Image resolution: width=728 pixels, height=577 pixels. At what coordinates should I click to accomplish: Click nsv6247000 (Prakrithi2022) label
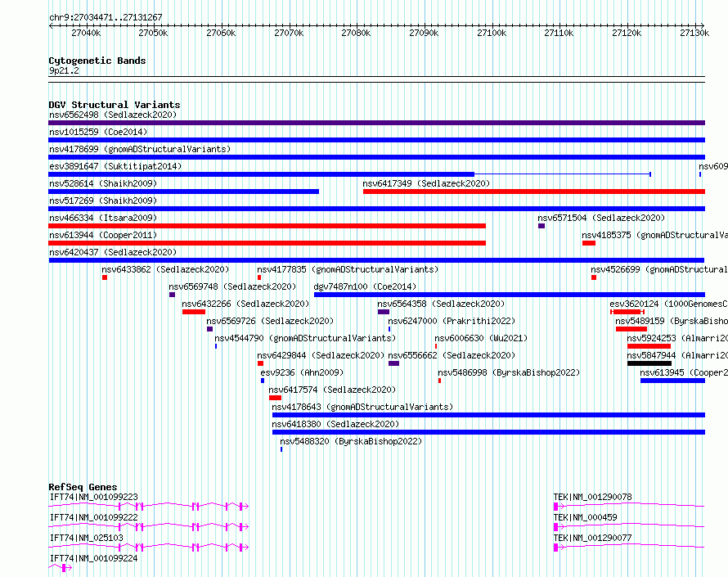pos(452,321)
